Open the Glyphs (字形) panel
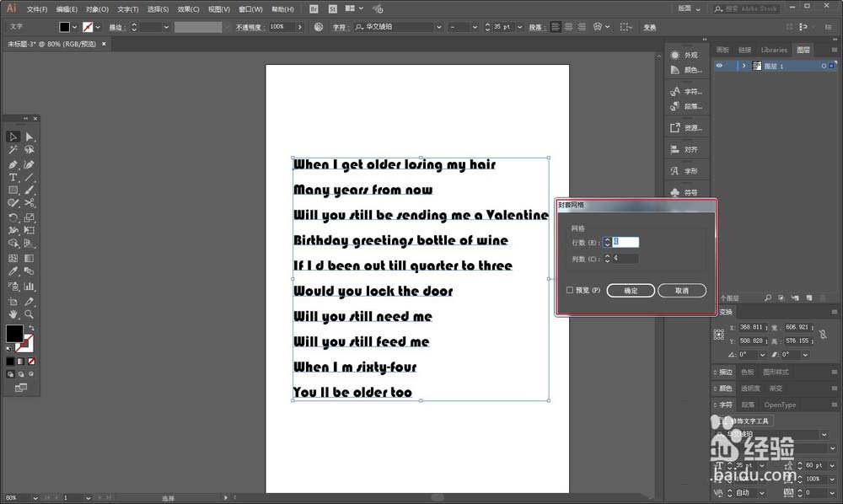843x504 pixels. tap(685, 171)
